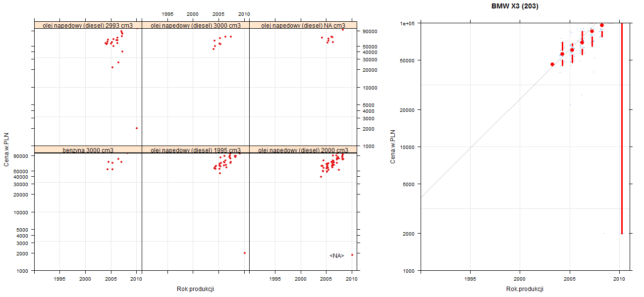Click the tall red bar at 2010 in BMW X3 plot
Screen dimensions: 644x297
click(622, 128)
